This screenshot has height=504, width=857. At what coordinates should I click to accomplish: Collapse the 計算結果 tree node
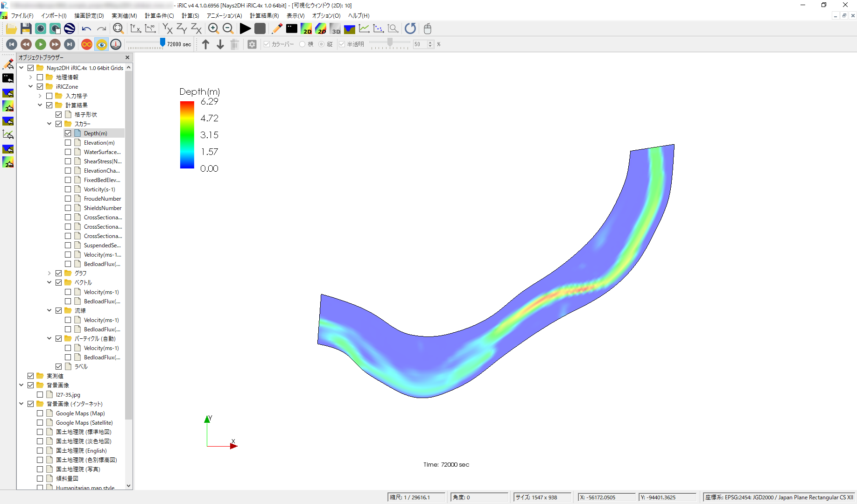pyautogui.click(x=40, y=105)
